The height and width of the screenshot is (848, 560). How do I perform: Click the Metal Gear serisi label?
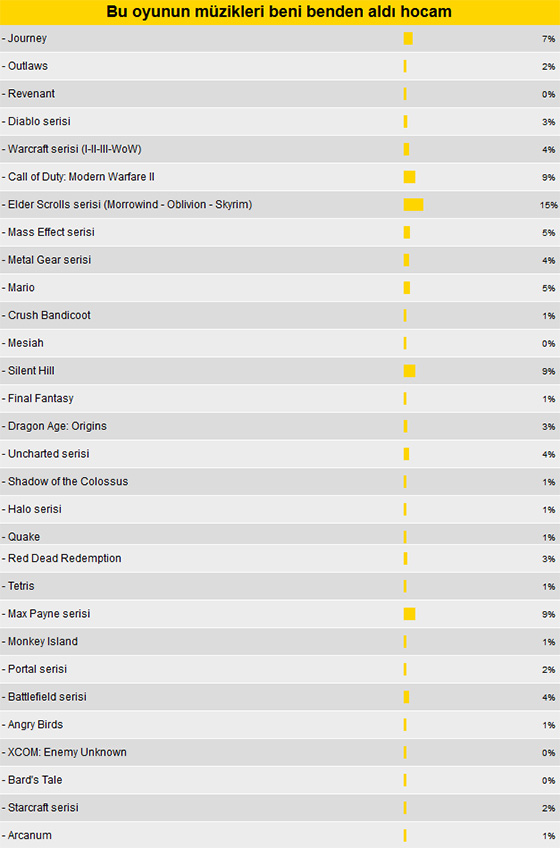pos(49,260)
